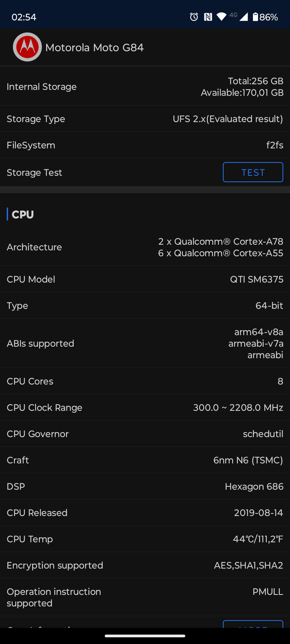
Task: Tap the Motorola logo icon
Action: pos(27,47)
